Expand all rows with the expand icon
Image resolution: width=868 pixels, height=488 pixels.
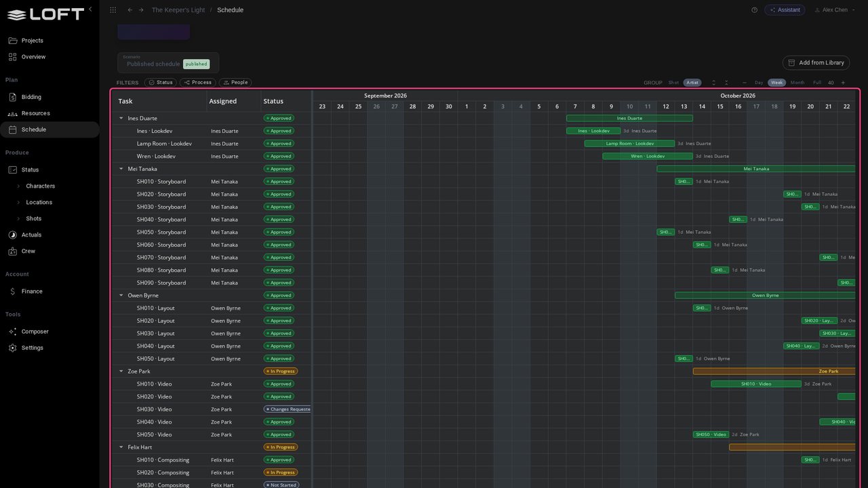[x=713, y=83]
